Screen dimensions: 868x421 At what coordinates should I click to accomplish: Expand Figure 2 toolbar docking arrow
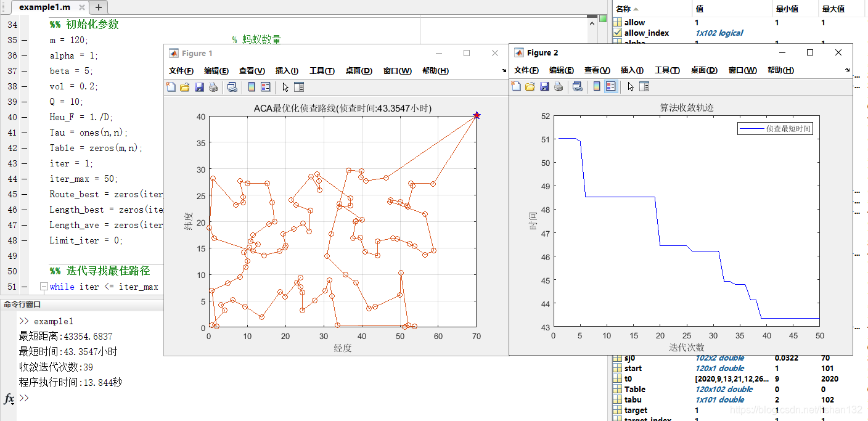click(x=849, y=70)
